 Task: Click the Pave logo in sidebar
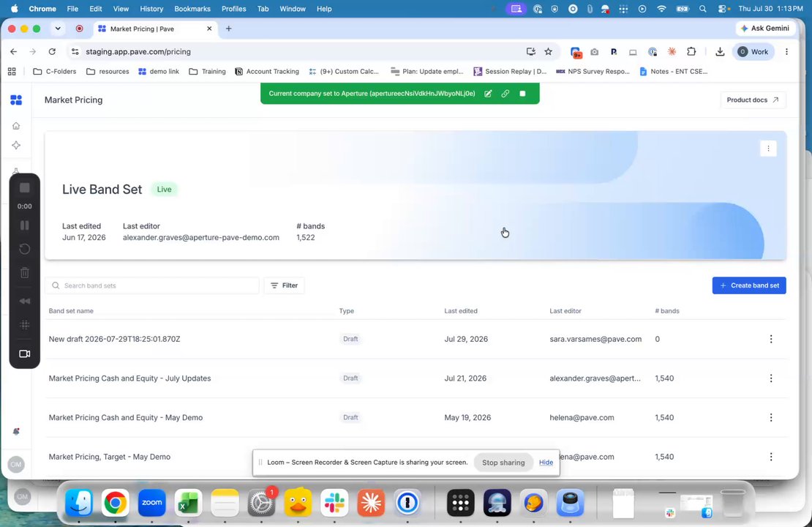pyautogui.click(x=16, y=100)
